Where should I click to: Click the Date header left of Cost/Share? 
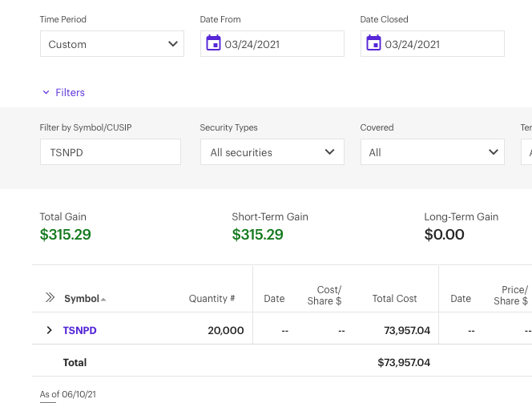coord(274,299)
